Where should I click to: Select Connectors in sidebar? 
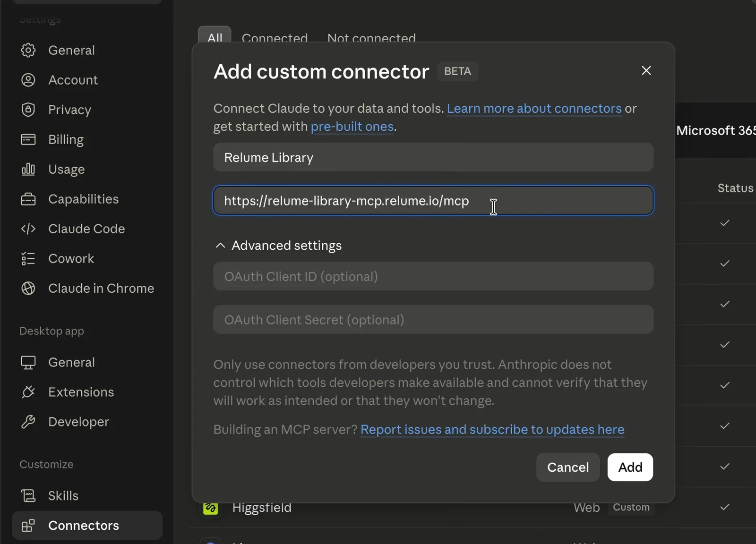point(87,525)
